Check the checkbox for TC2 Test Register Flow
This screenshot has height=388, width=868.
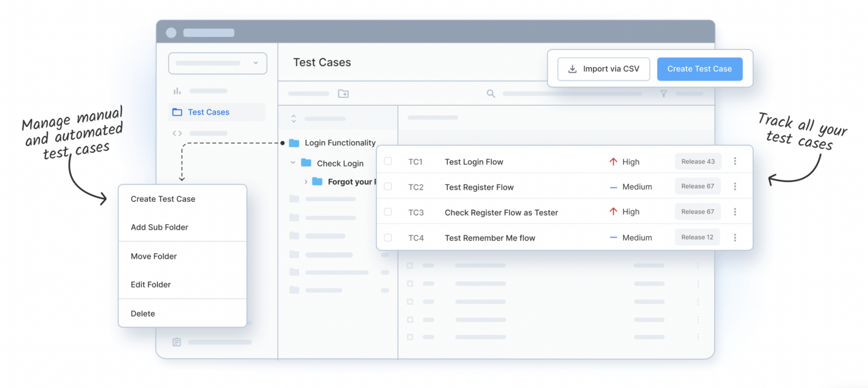point(388,187)
